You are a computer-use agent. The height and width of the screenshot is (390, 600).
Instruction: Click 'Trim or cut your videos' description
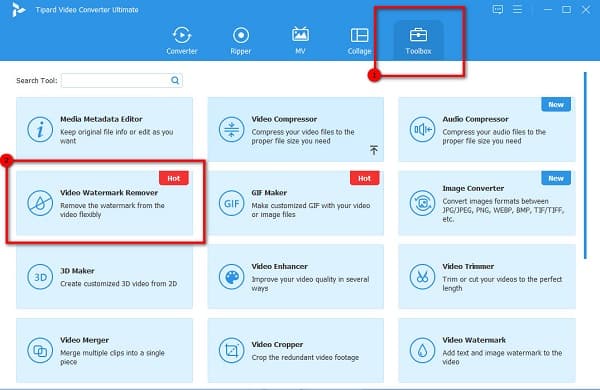coord(502,284)
